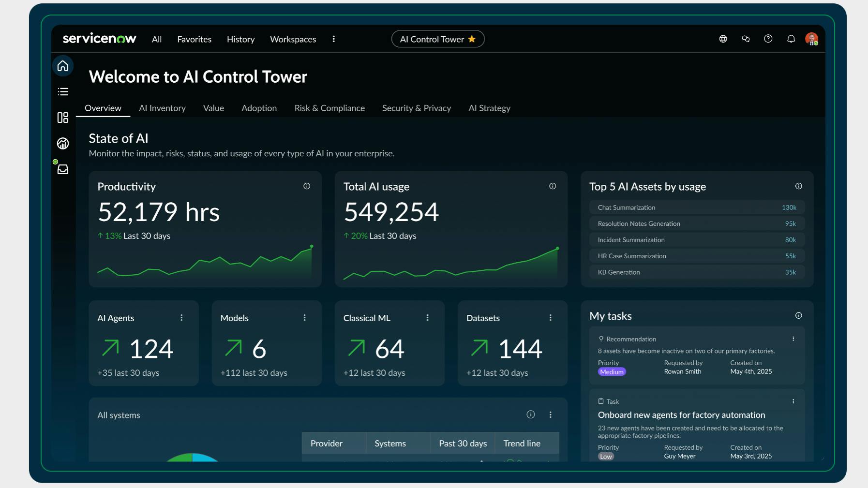The image size is (868, 488).
Task: Switch to the Risk & Compliance tab
Action: pos(329,108)
